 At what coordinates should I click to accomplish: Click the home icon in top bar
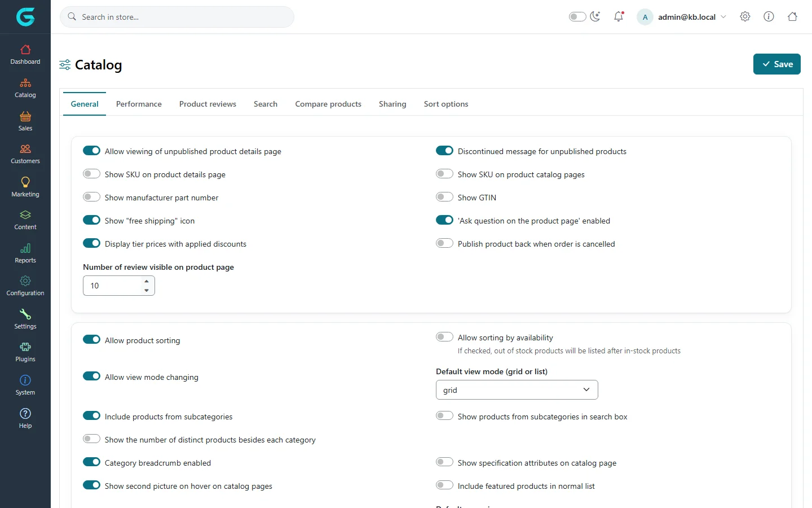click(792, 16)
